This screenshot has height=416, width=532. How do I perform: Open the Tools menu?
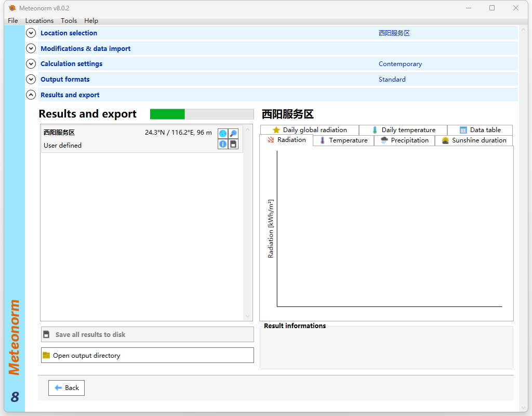(69, 20)
